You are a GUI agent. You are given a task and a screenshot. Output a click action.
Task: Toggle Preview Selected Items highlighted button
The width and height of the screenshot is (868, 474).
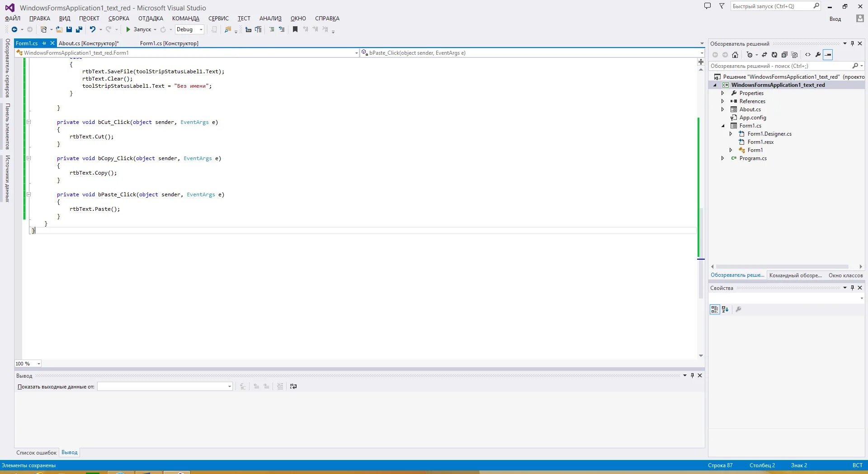828,54
